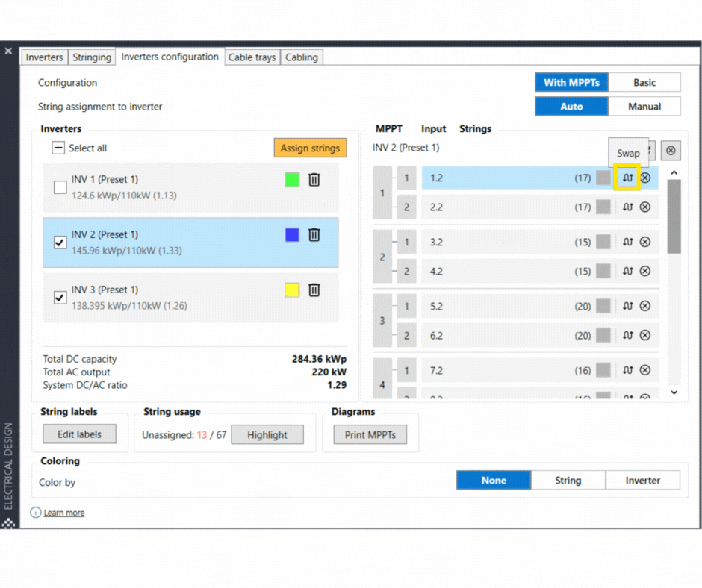The width and height of the screenshot is (702, 588).
Task: Uncheck the INV 3 (Preset 1) checkbox
Action: point(60,298)
